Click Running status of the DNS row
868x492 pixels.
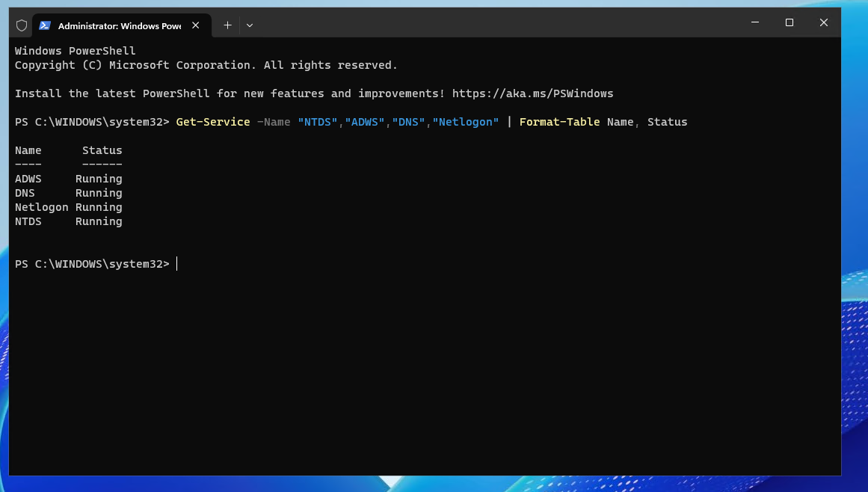point(99,193)
